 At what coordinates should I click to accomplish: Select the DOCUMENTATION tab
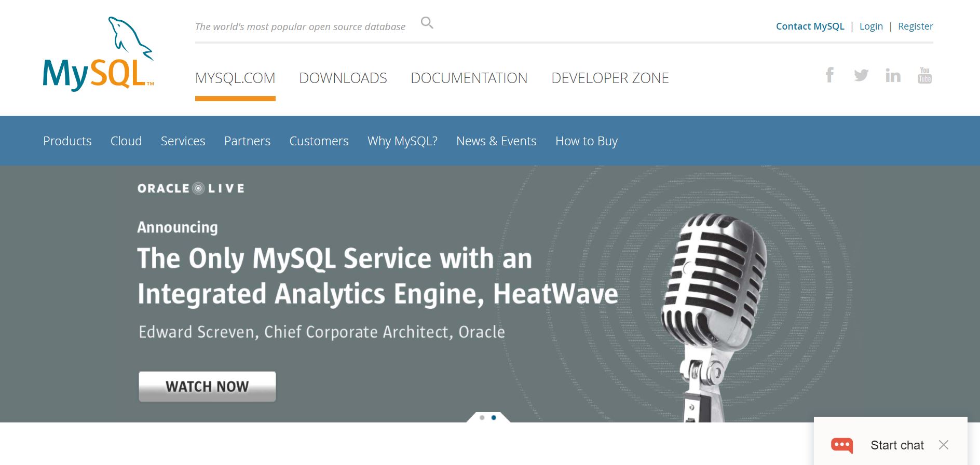click(469, 78)
